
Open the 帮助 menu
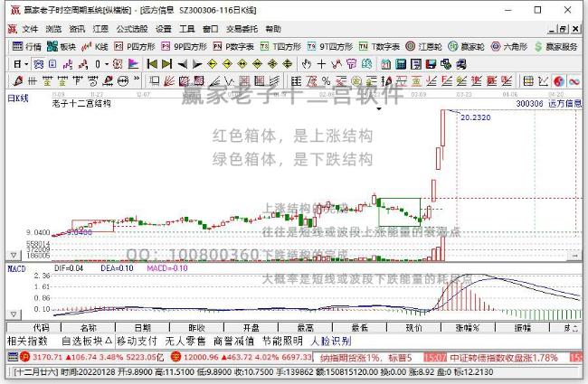[273, 29]
